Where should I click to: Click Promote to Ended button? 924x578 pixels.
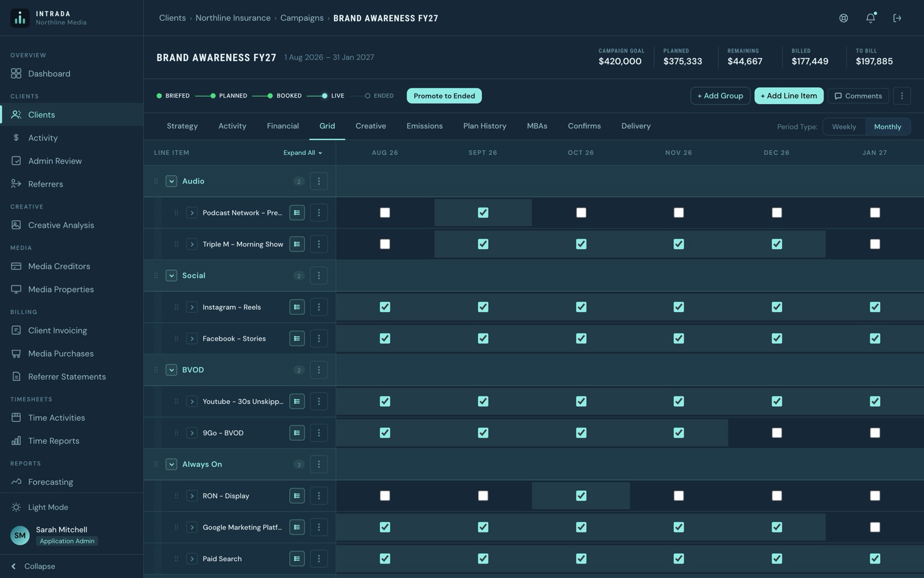pos(444,96)
